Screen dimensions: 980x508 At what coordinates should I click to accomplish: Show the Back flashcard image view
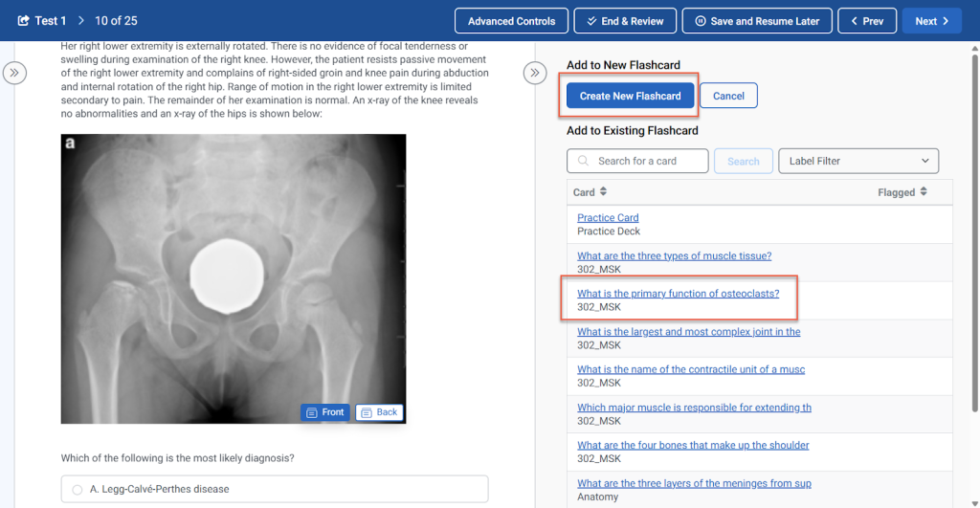click(x=379, y=412)
